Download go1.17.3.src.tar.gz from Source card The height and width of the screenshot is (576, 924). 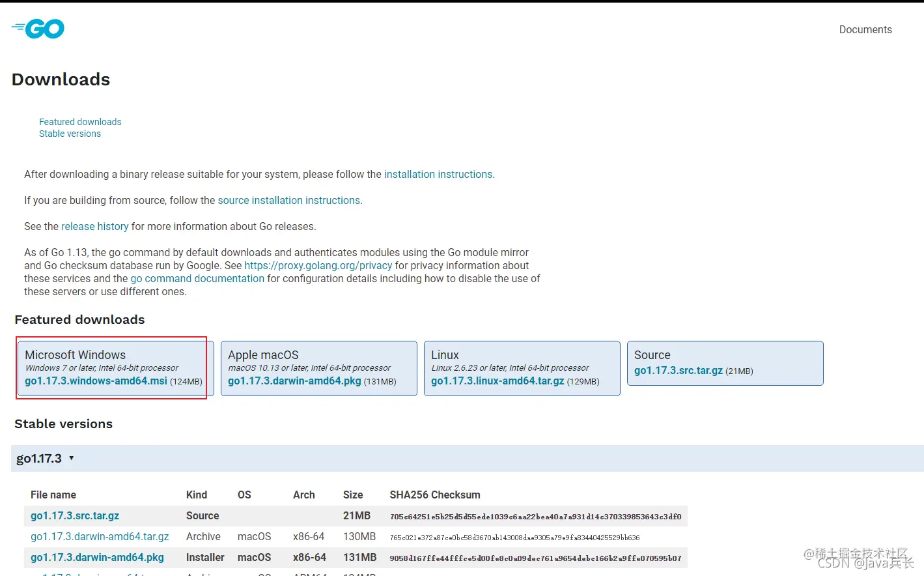click(x=679, y=370)
